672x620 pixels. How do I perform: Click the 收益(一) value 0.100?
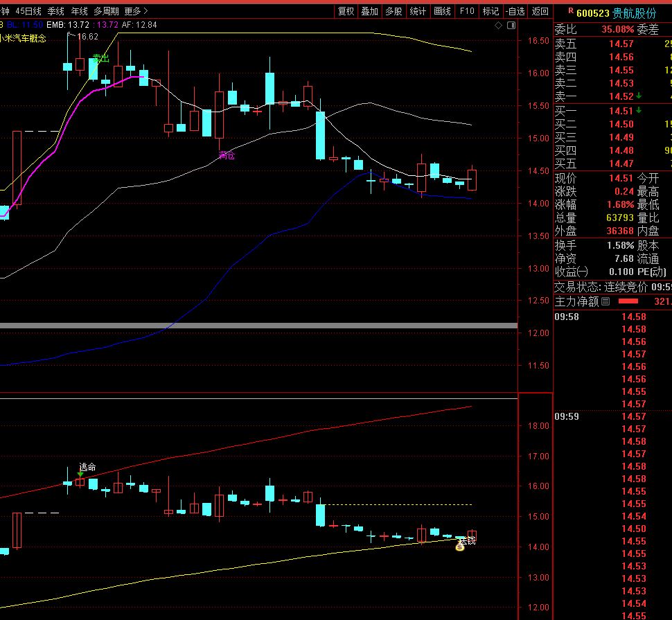coord(621,272)
